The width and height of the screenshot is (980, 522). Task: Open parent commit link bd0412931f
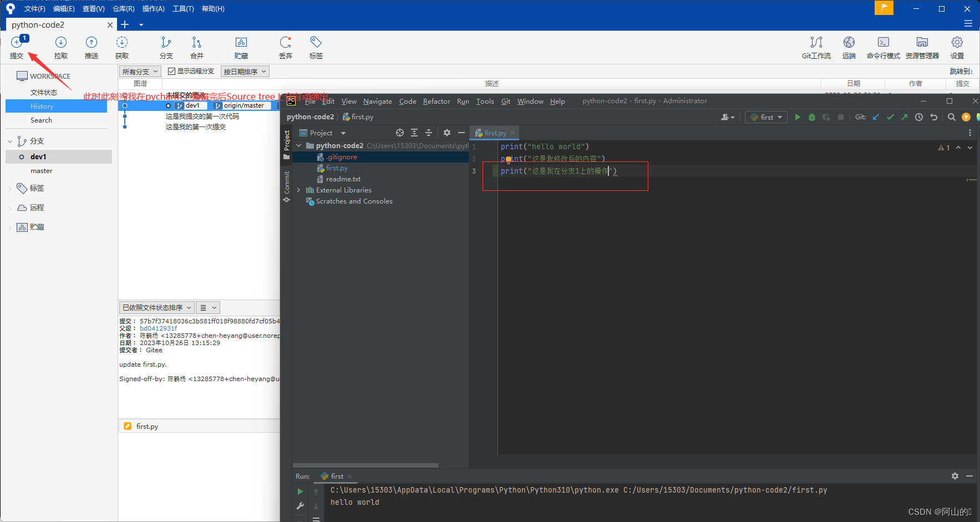point(158,328)
